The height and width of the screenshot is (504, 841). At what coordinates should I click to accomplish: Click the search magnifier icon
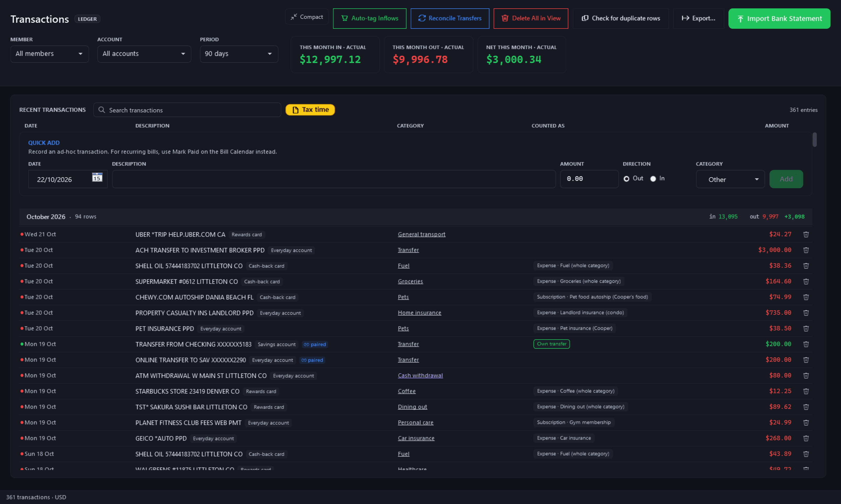click(x=101, y=110)
